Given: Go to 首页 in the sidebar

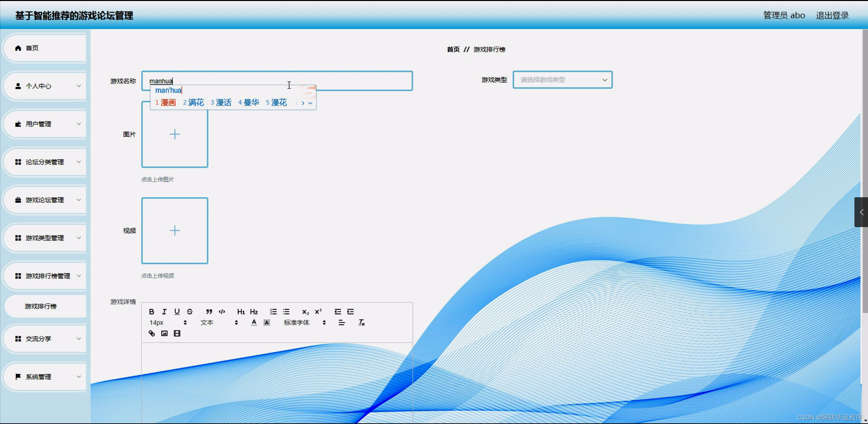Looking at the screenshot, I should tap(45, 48).
